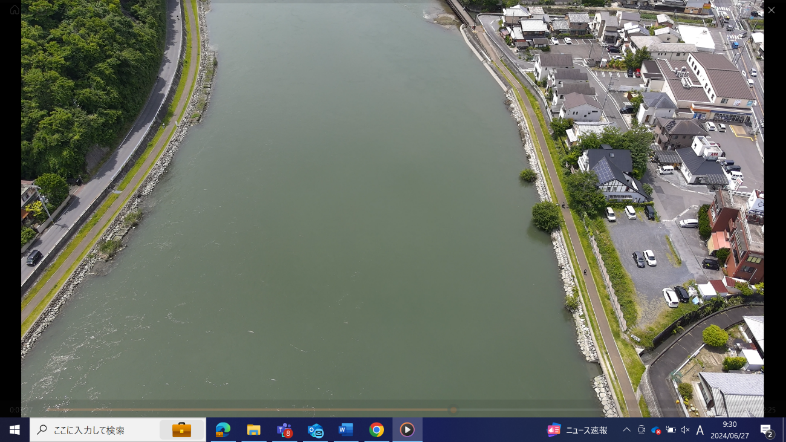This screenshot has width=786, height=442.
Task: Click the muted speaker volume icon
Action: tap(684, 430)
